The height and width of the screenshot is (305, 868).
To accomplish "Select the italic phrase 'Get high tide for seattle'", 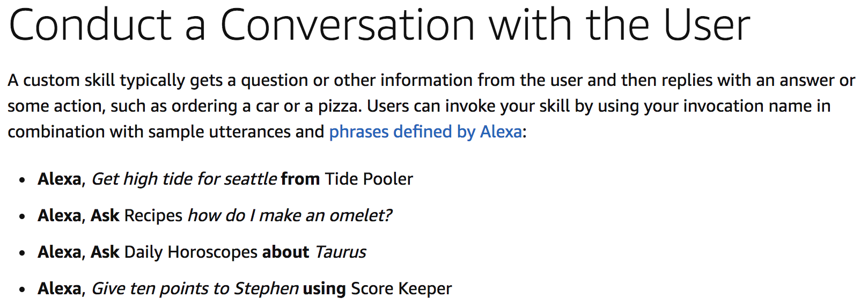I will pyautogui.click(x=185, y=179).
